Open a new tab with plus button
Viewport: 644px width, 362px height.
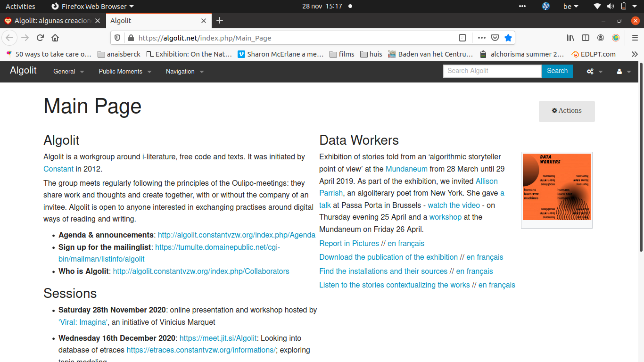click(220, 20)
